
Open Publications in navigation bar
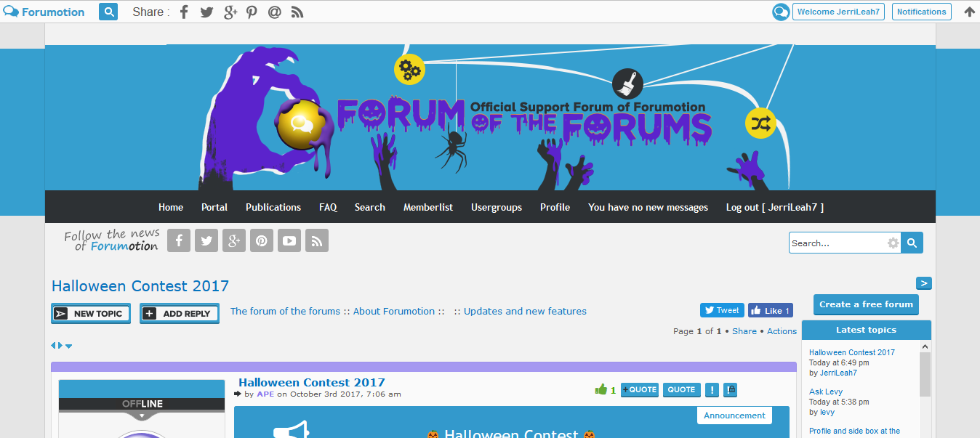273,207
